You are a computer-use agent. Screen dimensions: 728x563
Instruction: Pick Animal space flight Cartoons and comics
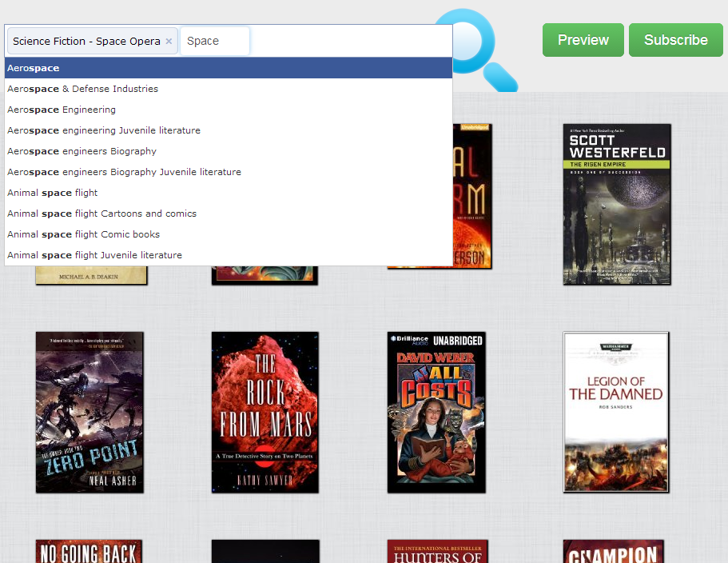coord(229,214)
